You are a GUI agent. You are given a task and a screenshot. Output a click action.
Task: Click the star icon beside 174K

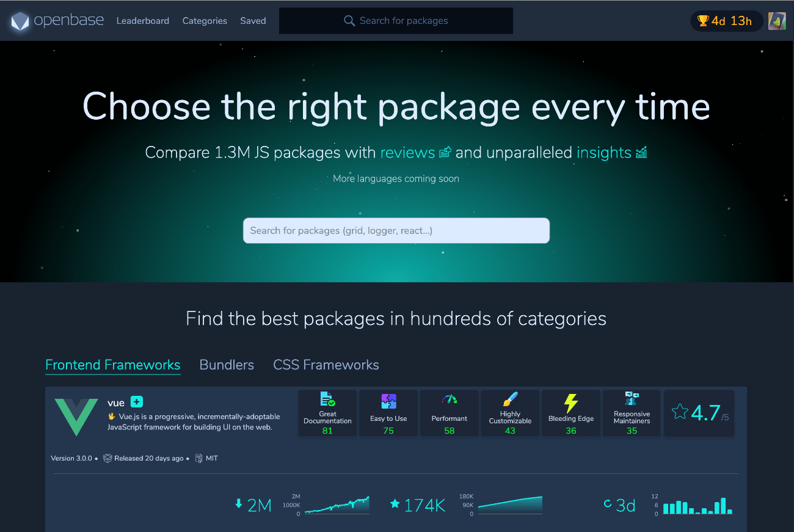(395, 504)
